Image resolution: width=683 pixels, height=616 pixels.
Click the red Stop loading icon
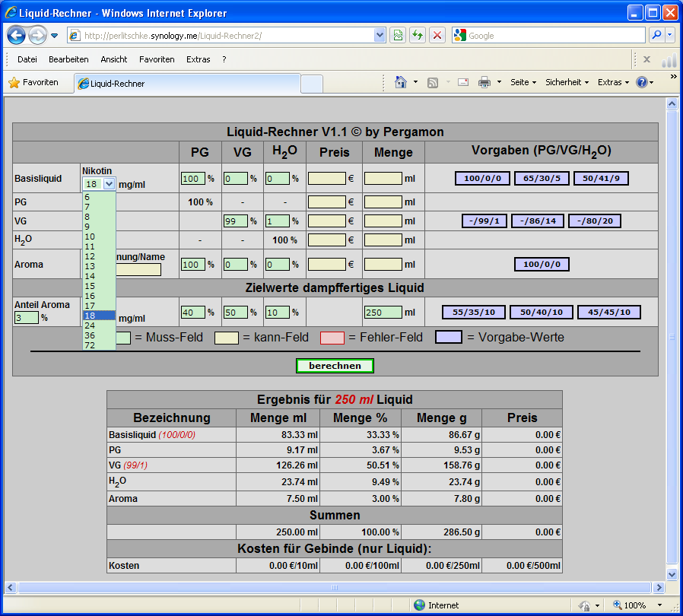[x=437, y=35]
